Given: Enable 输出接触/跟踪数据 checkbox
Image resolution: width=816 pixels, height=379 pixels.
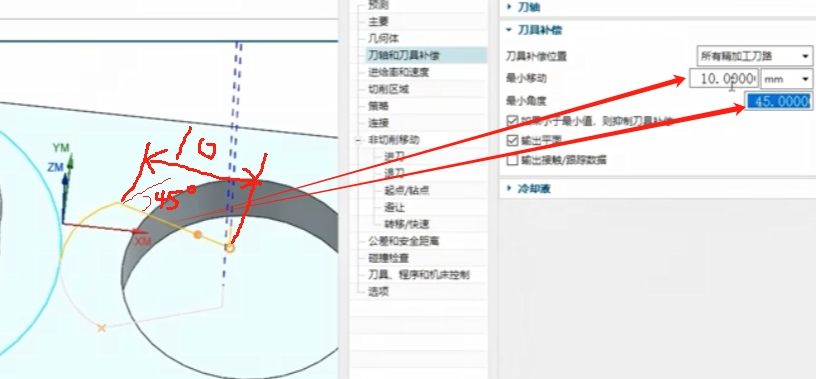Looking at the screenshot, I should [x=512, y=160].
